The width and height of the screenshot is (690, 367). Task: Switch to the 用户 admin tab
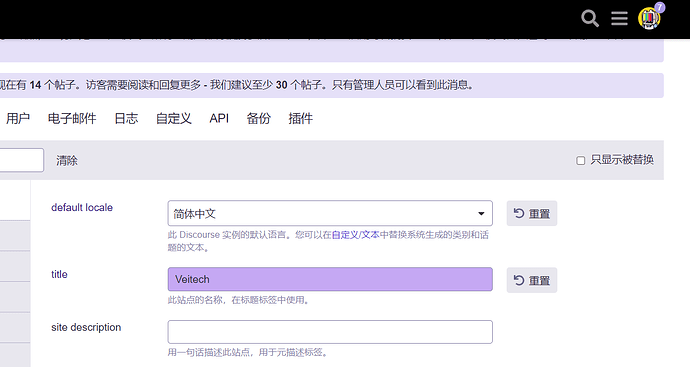[x=18, y=118]
